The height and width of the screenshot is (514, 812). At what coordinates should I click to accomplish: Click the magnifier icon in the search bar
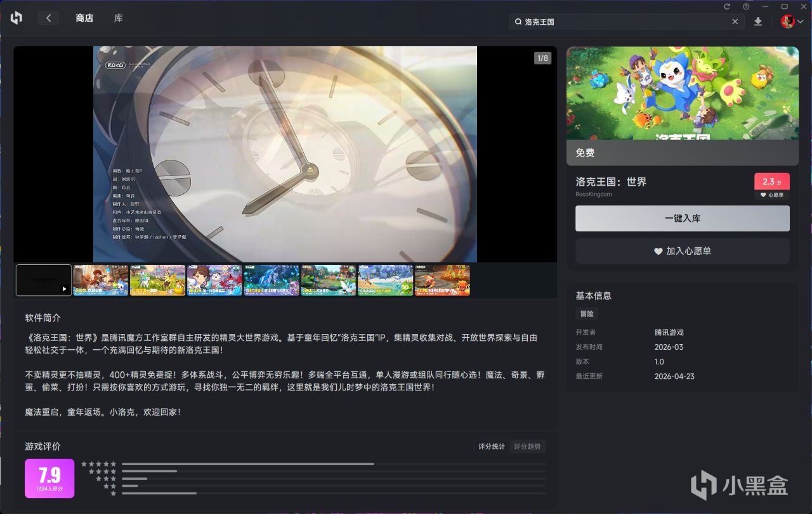(518, 22)
